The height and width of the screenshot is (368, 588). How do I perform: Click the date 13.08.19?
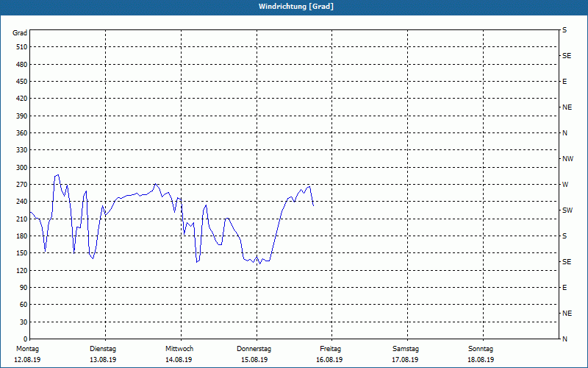103,360
